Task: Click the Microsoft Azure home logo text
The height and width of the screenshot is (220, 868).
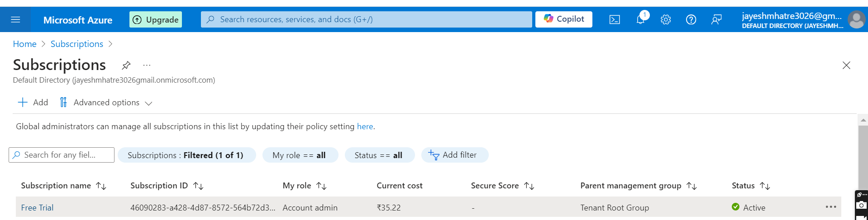Action: click(78, 20)
